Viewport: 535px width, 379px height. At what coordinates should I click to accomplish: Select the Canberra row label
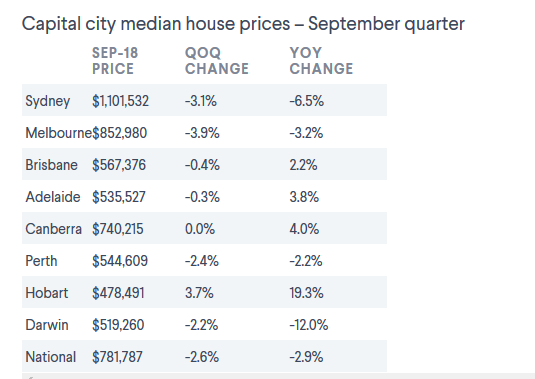53,229
